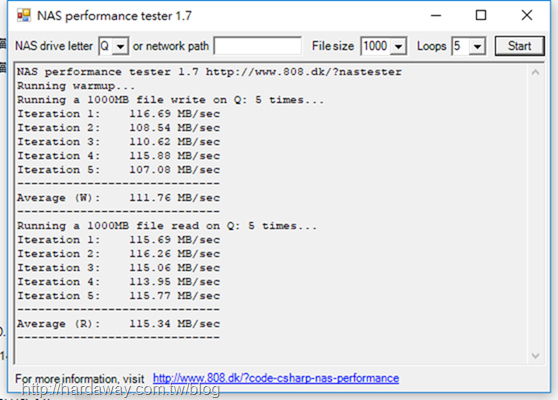The height and width of the screenshot is (400, 558).
Task: Click the File size value 1000
Action: point(375,46)
